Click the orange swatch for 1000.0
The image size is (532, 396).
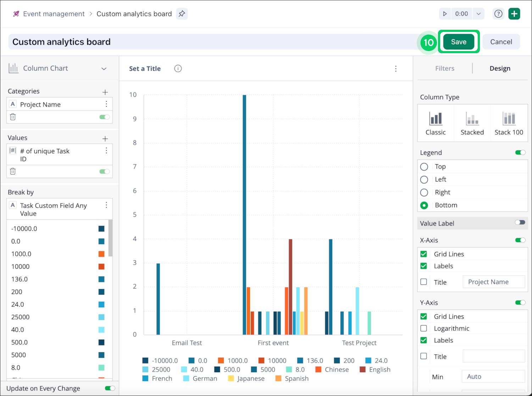point(101,254)
